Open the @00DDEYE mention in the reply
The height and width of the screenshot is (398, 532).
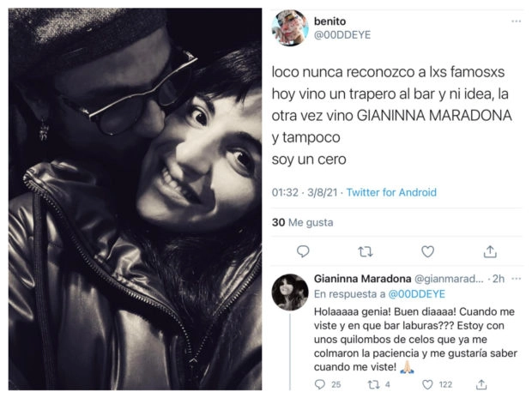coord(416,294)
